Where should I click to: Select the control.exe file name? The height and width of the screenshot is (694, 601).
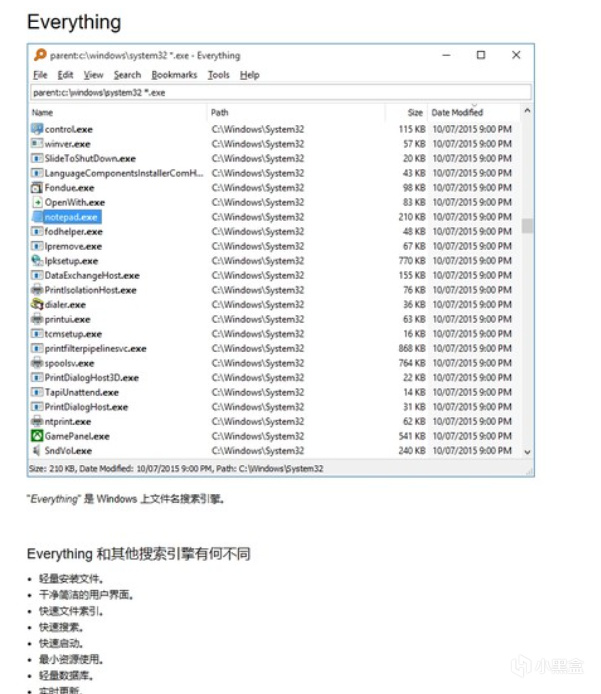click(x=69, y=130)
